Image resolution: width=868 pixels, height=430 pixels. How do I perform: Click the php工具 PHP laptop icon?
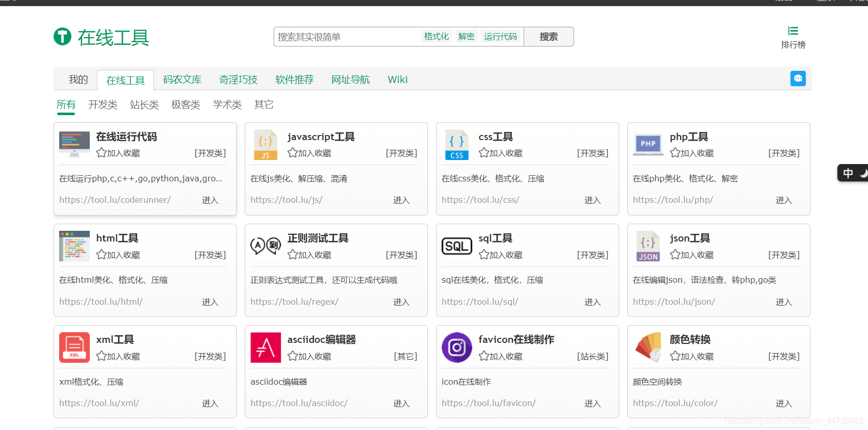(x=648, y=145)
